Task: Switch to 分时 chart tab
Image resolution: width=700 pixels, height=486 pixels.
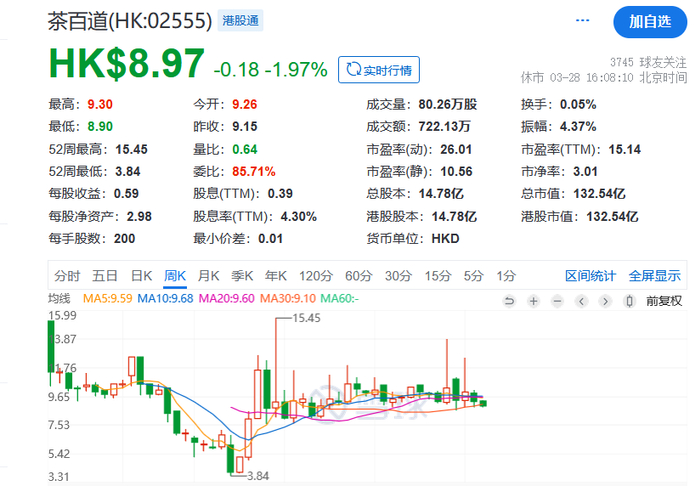Action: [x=67, y=276]
